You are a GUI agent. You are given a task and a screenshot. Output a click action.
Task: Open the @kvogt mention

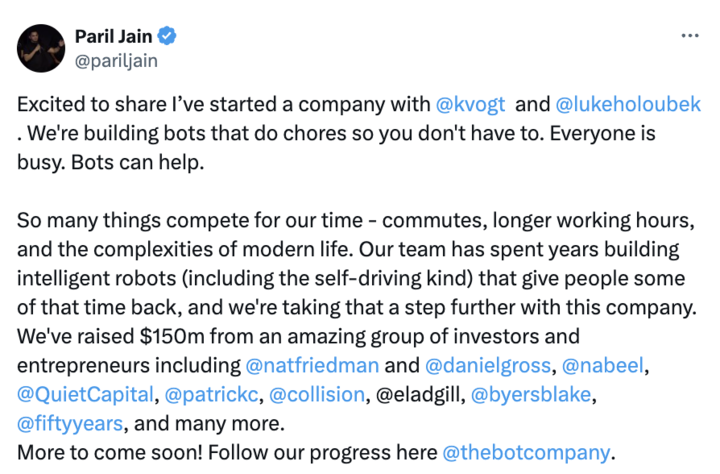pyautogui.click(x=470, y=105)
